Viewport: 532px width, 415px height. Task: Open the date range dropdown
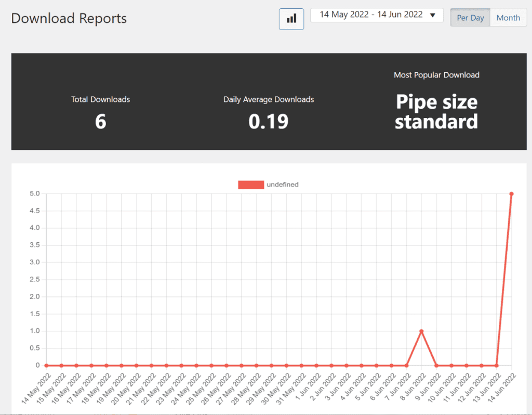point(371,15)
